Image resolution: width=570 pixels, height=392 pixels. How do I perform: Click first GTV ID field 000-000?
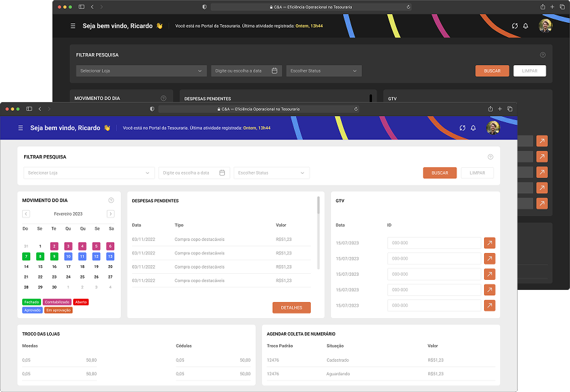434,243
